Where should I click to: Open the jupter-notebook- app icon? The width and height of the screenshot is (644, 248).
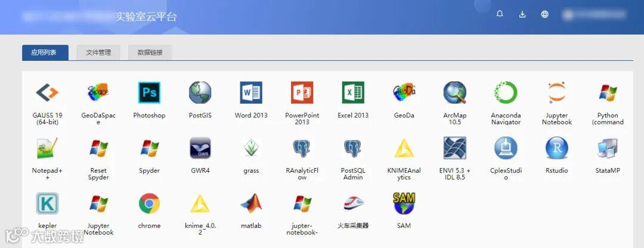coord(302,203)
